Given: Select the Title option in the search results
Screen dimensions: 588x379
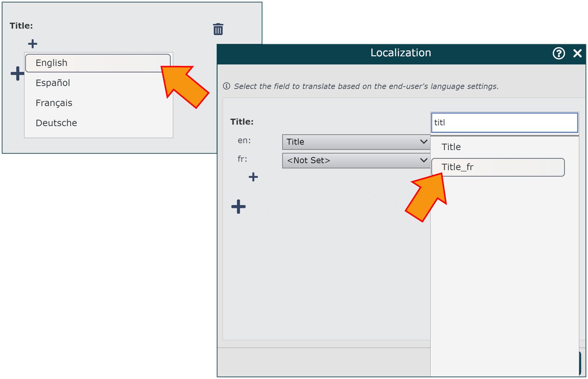Looking at the screenshot, I should [498, 147].
